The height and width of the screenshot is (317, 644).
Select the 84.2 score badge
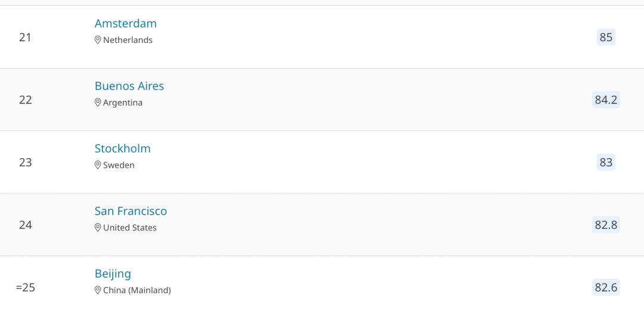[x=606, y=100]
